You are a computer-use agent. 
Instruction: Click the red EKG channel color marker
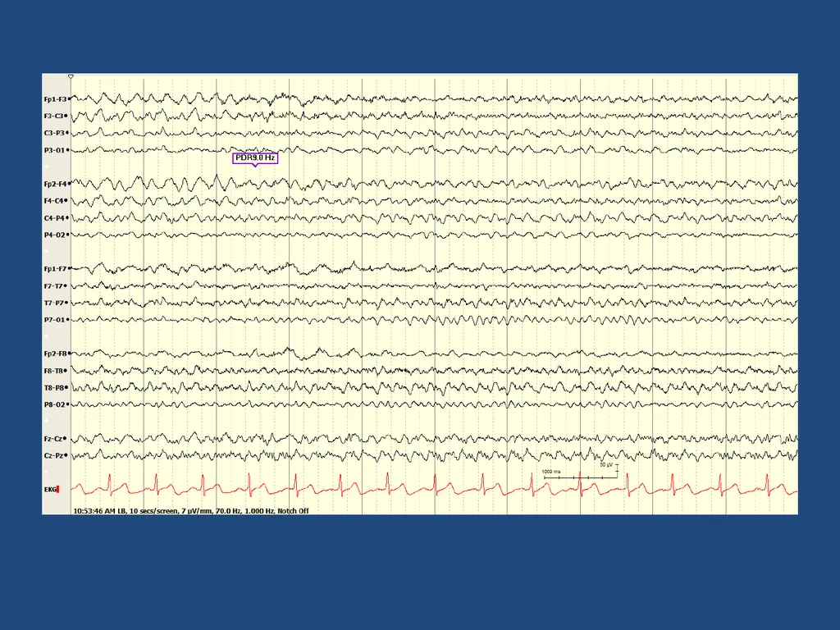58,489
